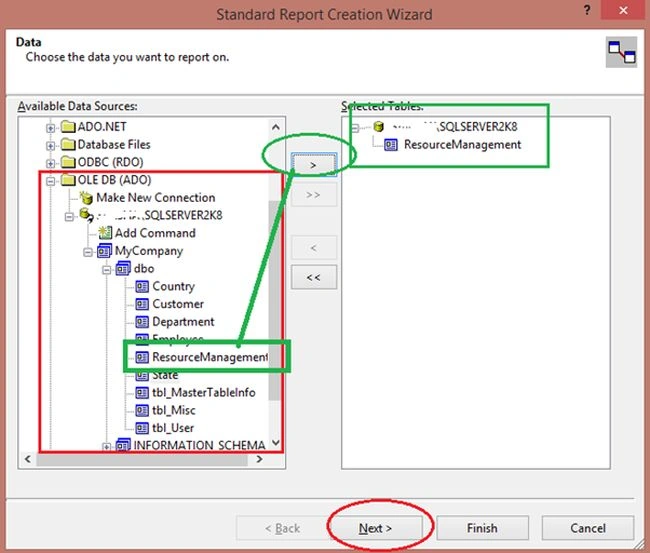This screenshot has width=650, height=553.
Task: Click the database cylinder icon in Selected Tables
Action: [378, 126]
